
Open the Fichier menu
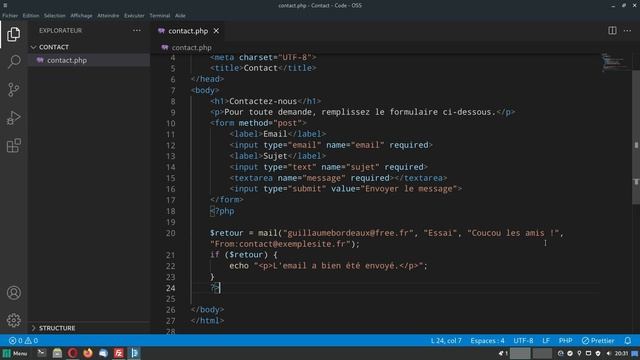[10, 16]
